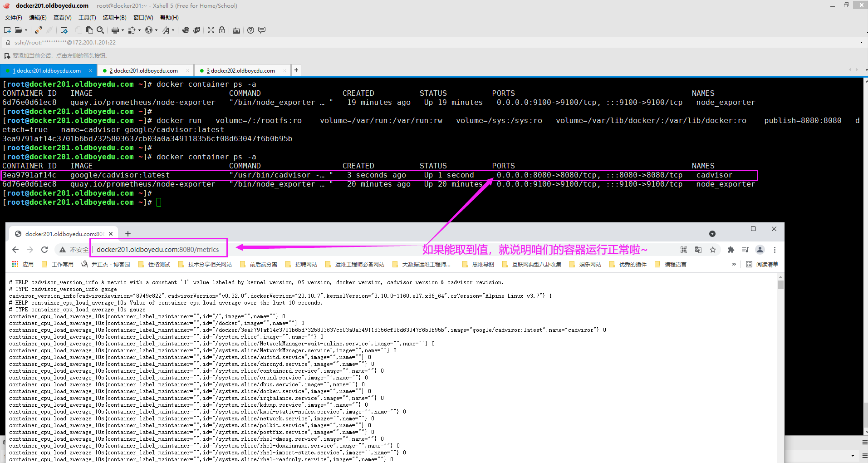Expand the globe encoding dropdown arrow
The width and height of the screenshot is (868, 463).
tap(156, 30)
